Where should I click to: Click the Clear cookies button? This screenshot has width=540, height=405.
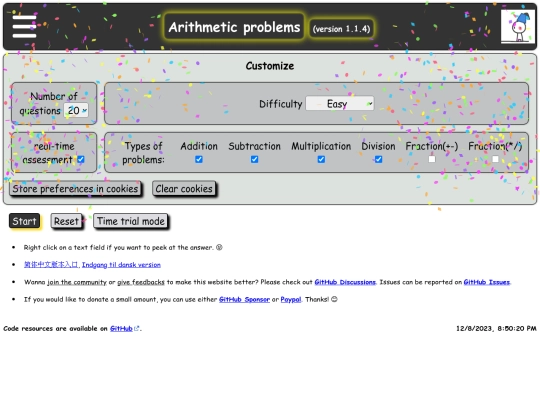coord(184,189)
